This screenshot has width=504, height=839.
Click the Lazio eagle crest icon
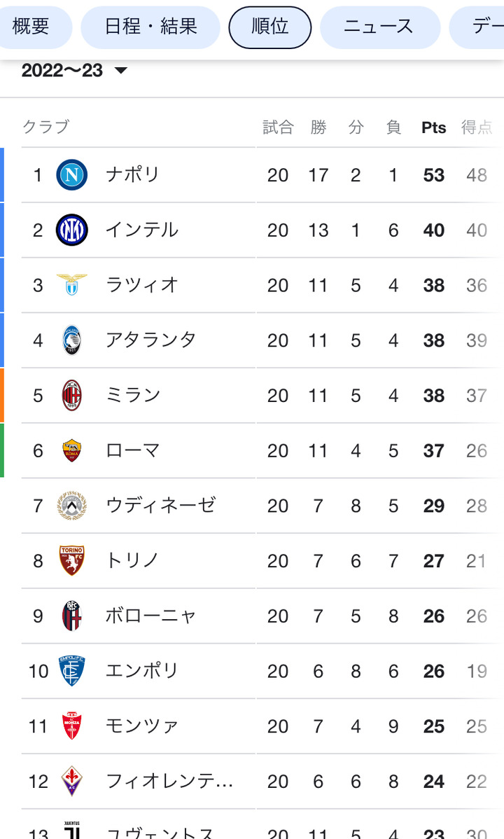pyautogui.click(x=72, y=285)
